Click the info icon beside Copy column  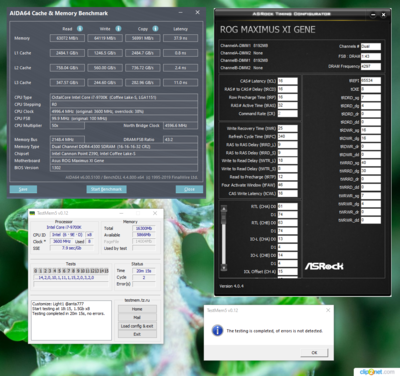[155, 29]
